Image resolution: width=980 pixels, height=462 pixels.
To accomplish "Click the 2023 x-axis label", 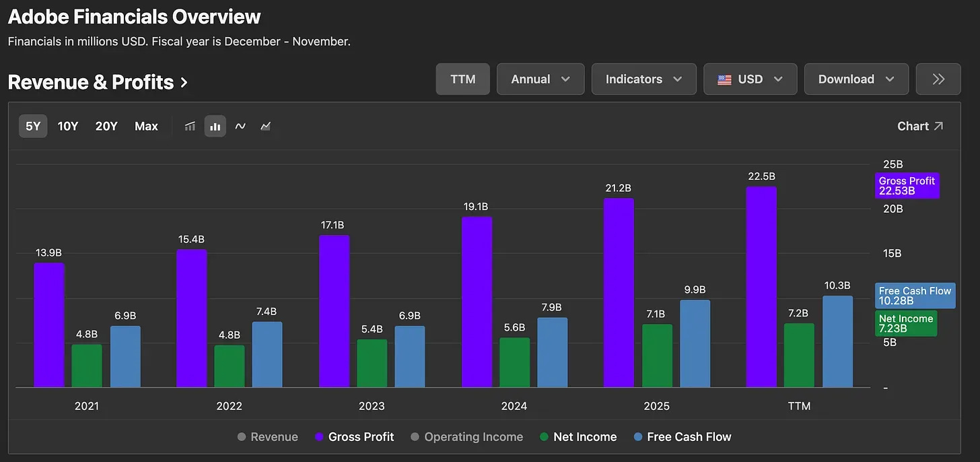I will (372, 406).
